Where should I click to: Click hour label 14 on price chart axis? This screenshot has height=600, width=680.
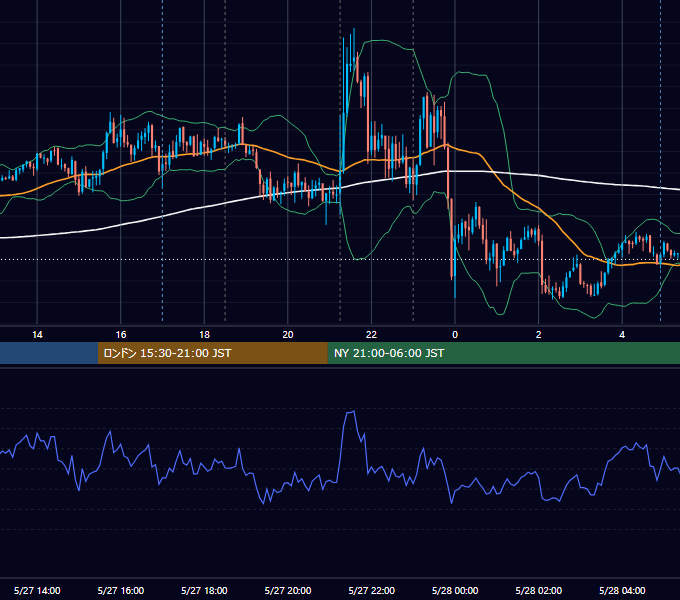[x=37, y=335]
